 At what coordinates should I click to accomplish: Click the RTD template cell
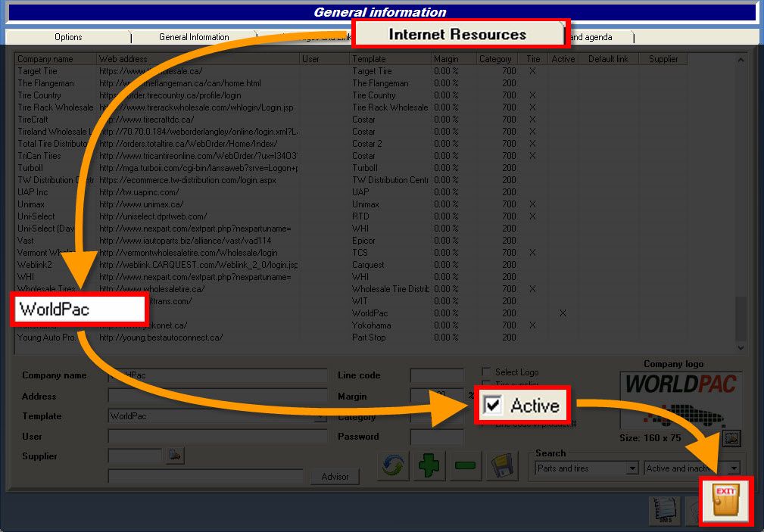(x=360, y=216)
